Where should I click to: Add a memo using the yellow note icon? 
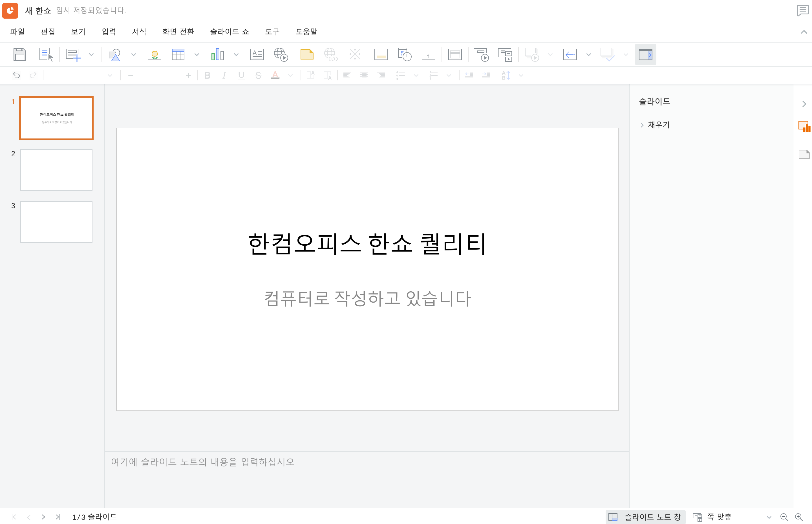click(x=307, y=54)
